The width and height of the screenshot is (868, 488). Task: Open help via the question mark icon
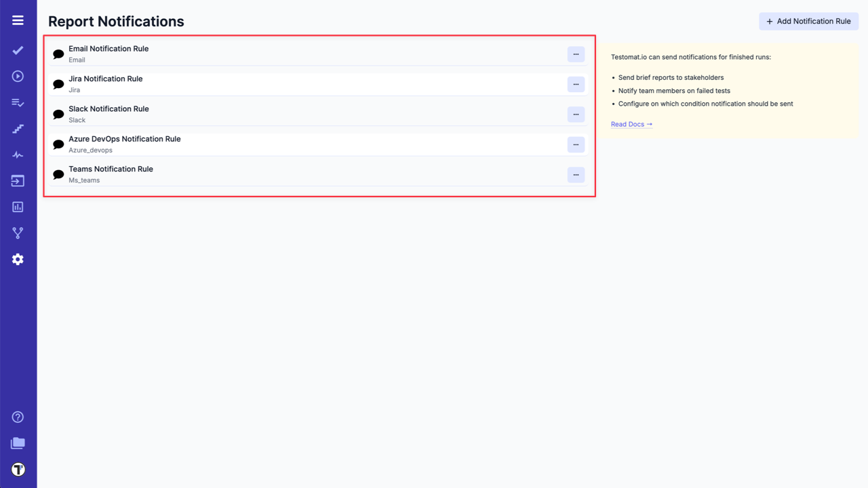(18, 417)
